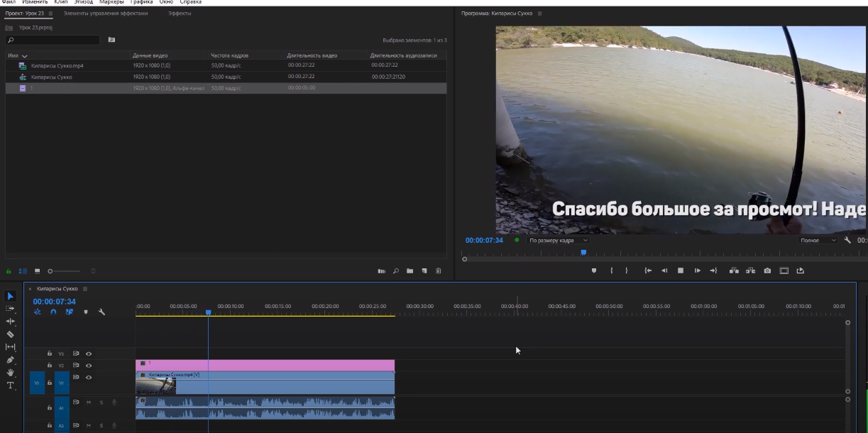Lock the V1 video track
Viewport: 868px width, 433px height.
point(49,383)
